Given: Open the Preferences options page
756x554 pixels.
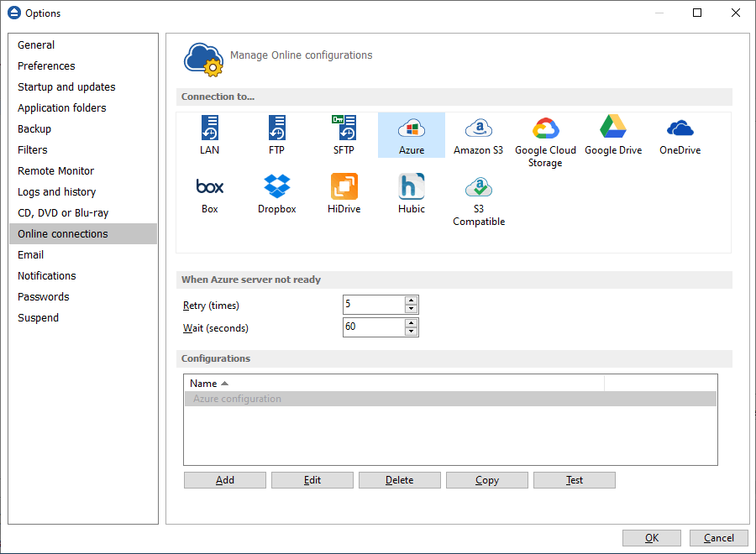Looking at the screenshot, I should pyautogui.click(x=83, y=66).
